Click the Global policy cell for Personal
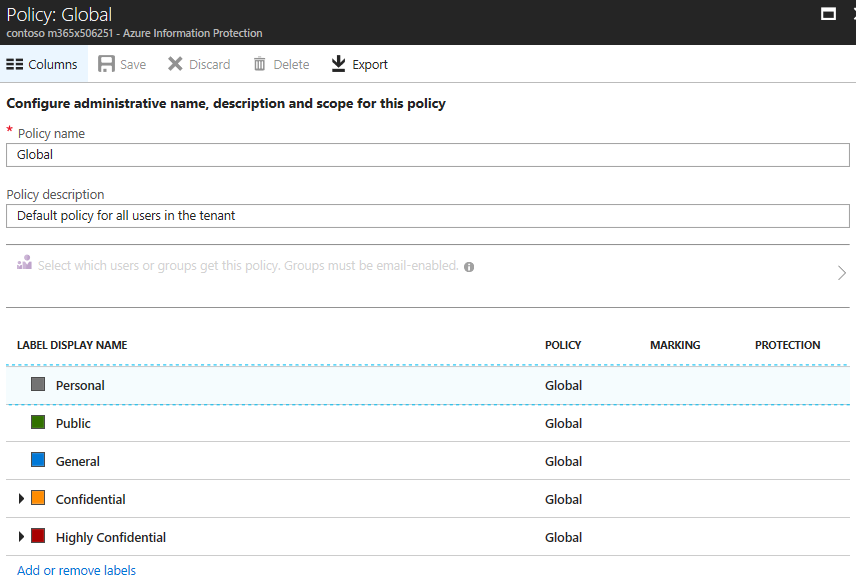Screen dimensions: 856x588 (x=563, y=385)
